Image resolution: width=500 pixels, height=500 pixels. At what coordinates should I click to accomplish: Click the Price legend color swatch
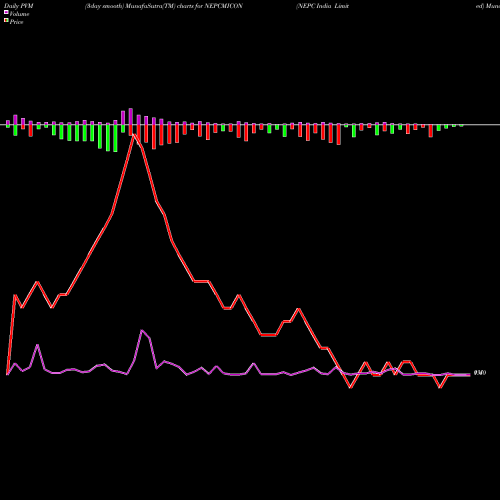point(6,21)
